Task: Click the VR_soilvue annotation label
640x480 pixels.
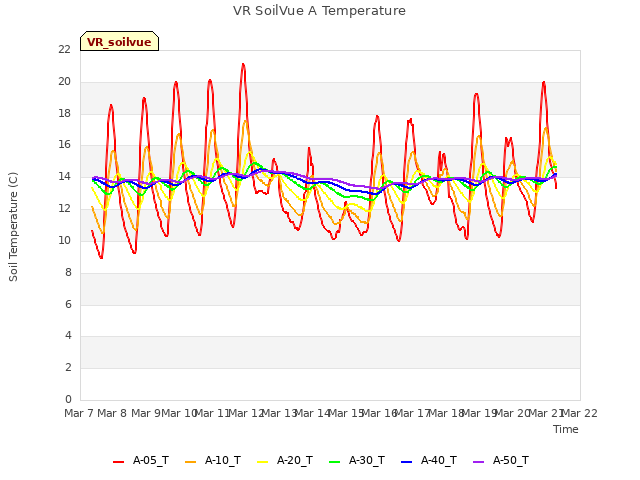Action: pyautogui.click(x=119, y=42)
